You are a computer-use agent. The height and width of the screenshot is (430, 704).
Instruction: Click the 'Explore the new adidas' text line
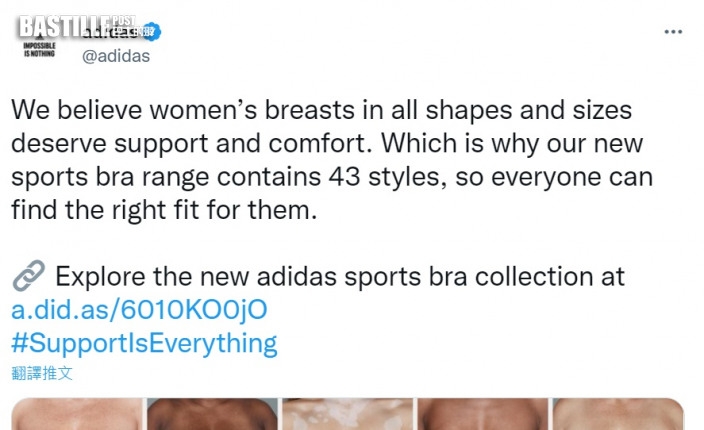340,276
